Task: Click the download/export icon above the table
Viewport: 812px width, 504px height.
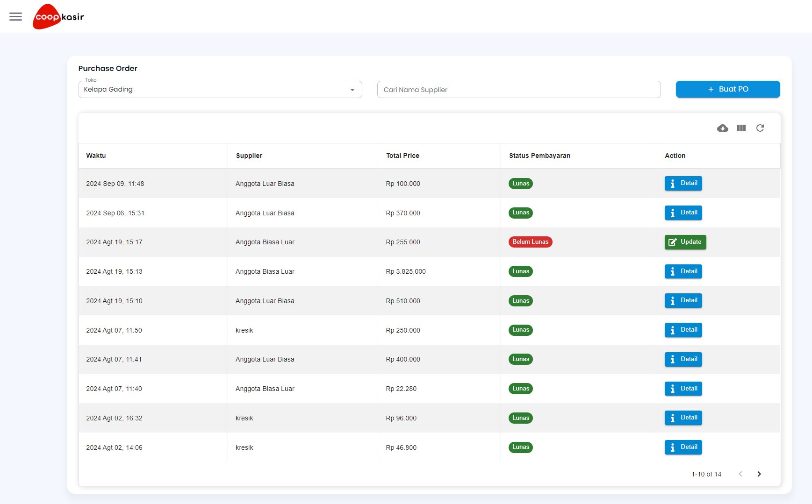Action: tap(722, 128)
